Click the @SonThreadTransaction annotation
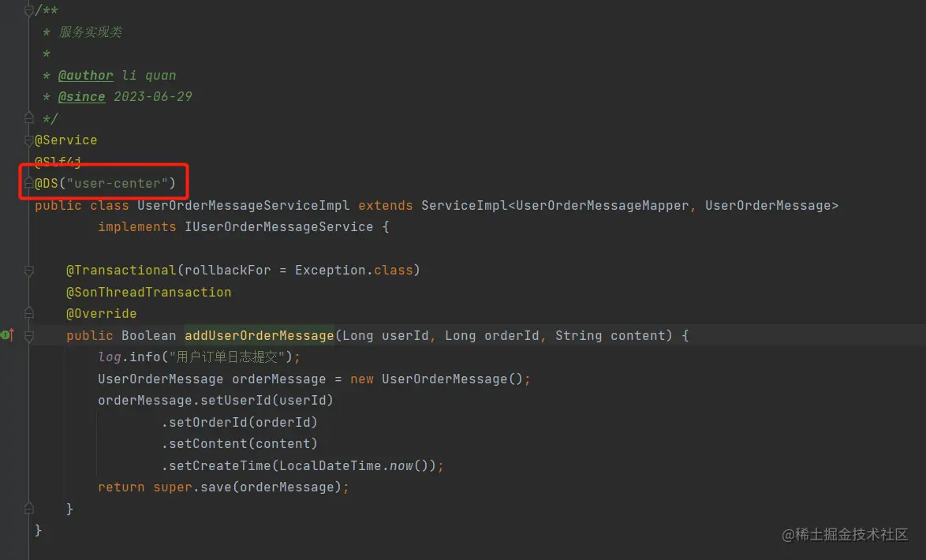This screenshot has width=926, height=560. (149, 292)
